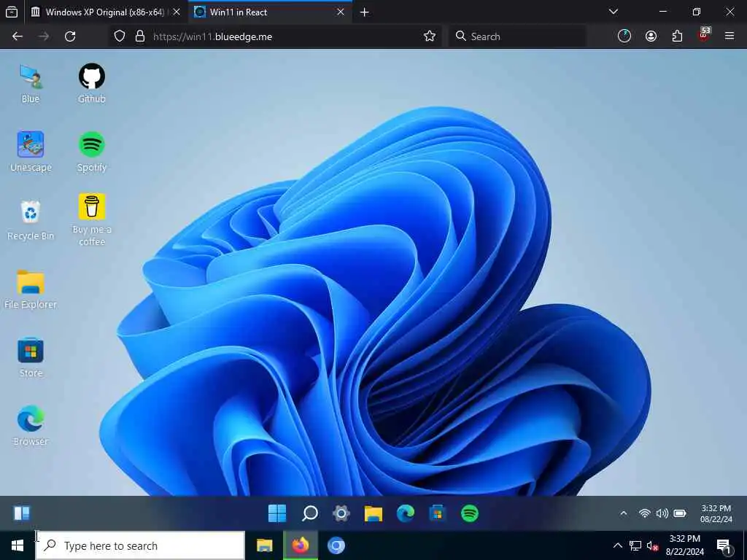Open the Win11 Start menu
747x560 pixels.
277,513
